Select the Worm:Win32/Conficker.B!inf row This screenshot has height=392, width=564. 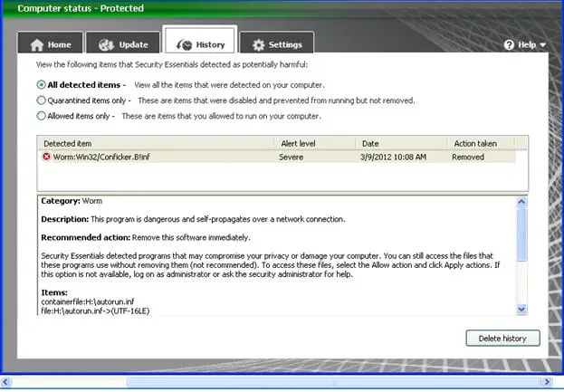tap(277, 157)
